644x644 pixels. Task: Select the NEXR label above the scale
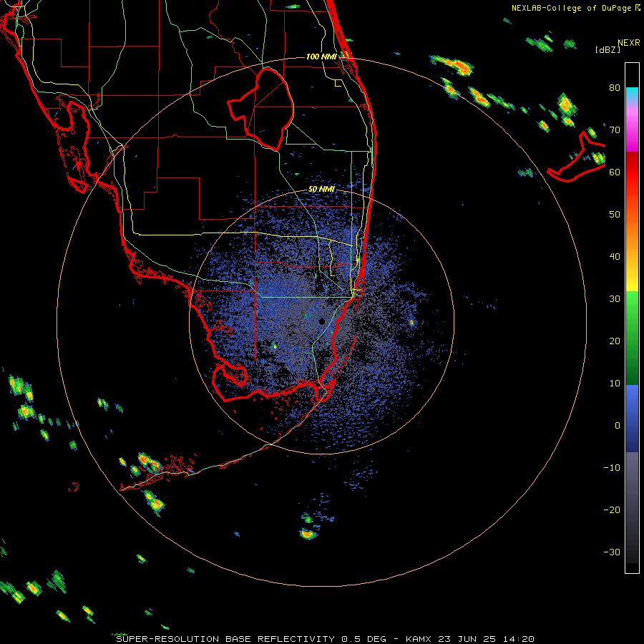(628, 43)
